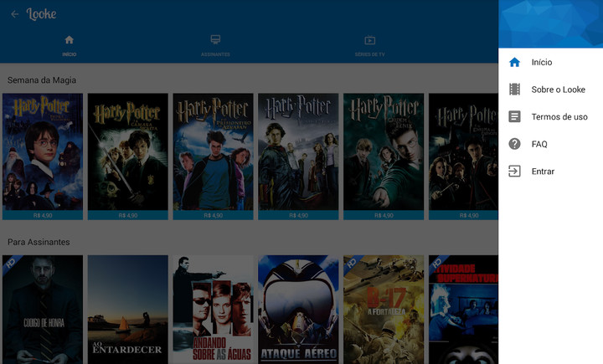The image size is (603, 364).
Task: Open the first Harry Potter movie poster
Action: pos(43,151)
